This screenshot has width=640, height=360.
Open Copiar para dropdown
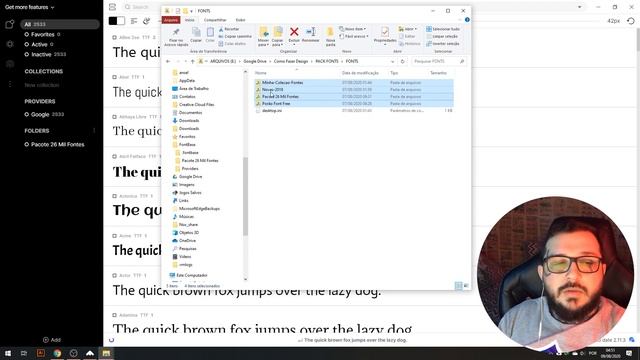[x=277, y=42]
